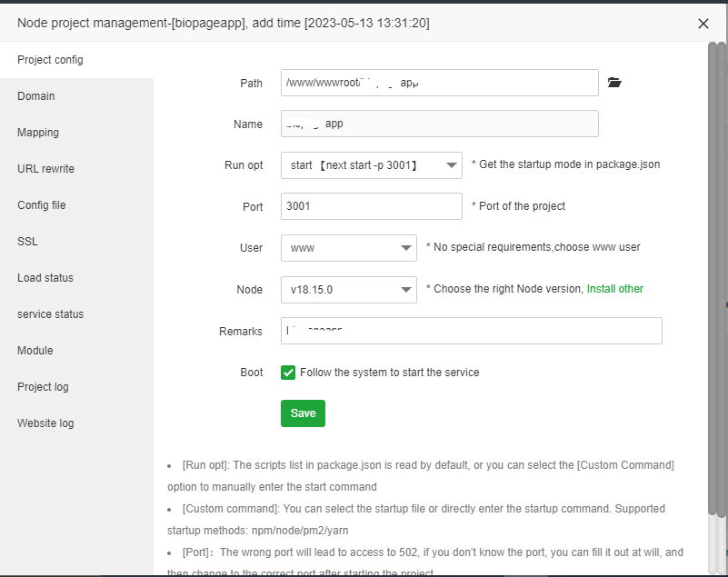Screen dimensions: 728x577
Task: Open the Mapping tab
Action: point(38,133)
